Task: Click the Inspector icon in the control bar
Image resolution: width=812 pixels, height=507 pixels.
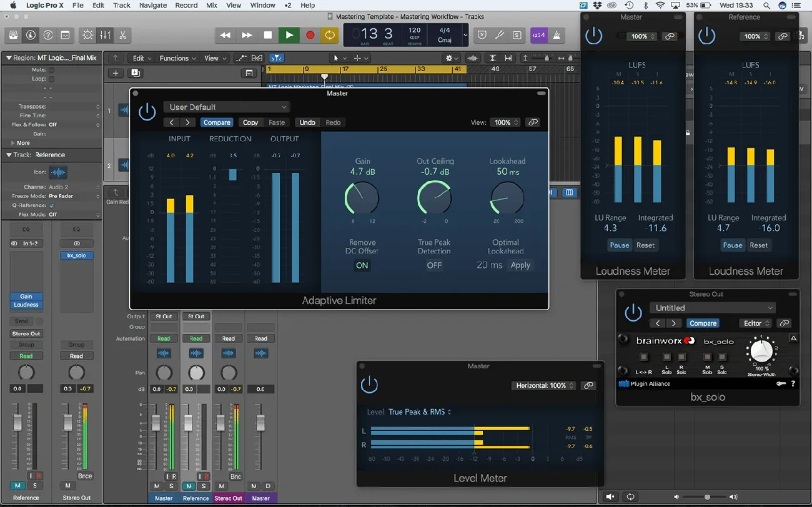Action: coord(31,36)
